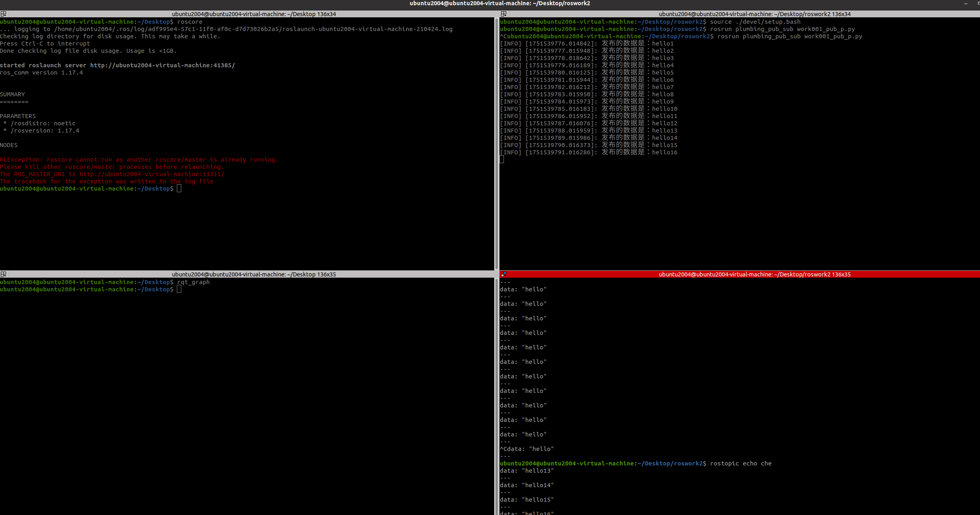Click the red titlebar ~/Desktop/roswork2 136x35

pyautogui.click(x=754, y=274)
